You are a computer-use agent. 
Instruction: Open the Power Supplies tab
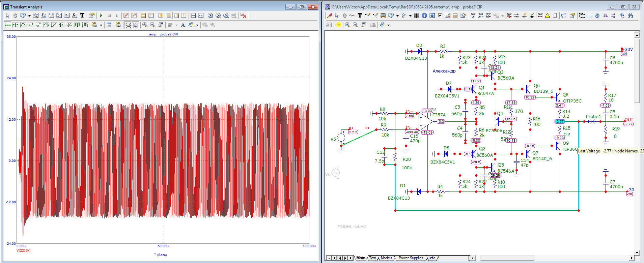(411, 258)
